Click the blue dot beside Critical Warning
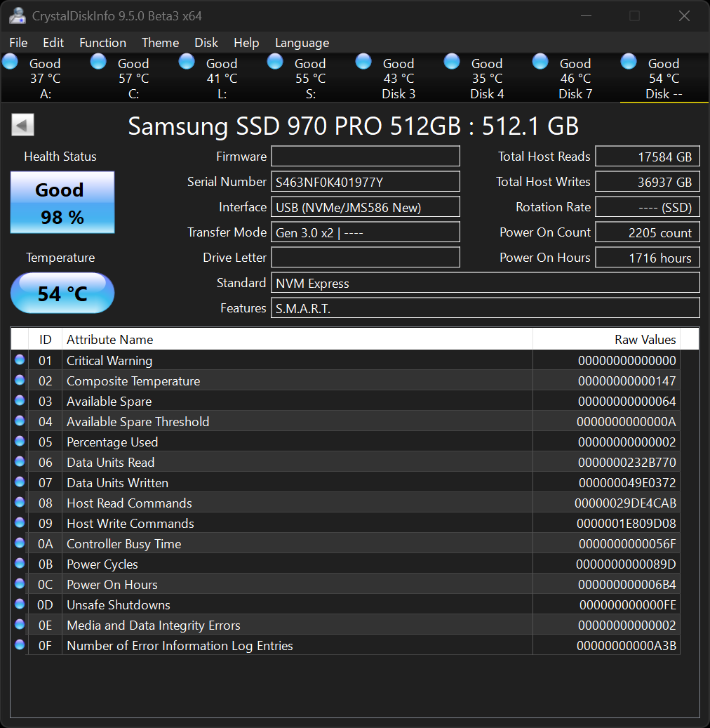Screen dimensions: 710x728 pyautogui.click(x=20, y=359)
